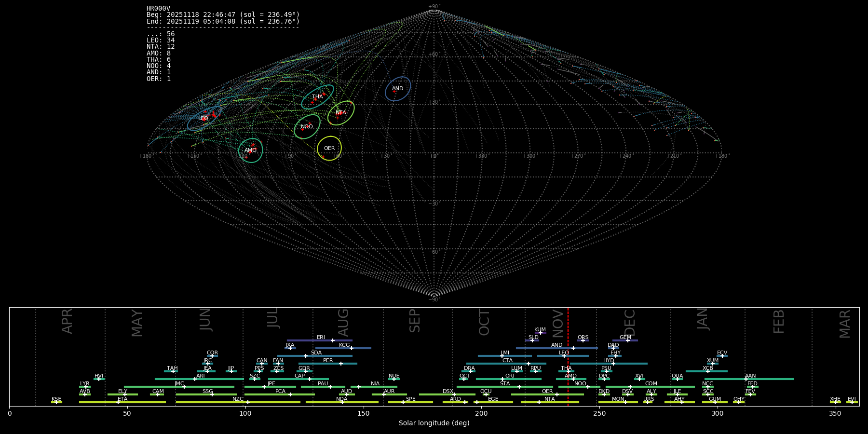
Task: Click the PER shower bar in timeline
Action: [328, 364]
